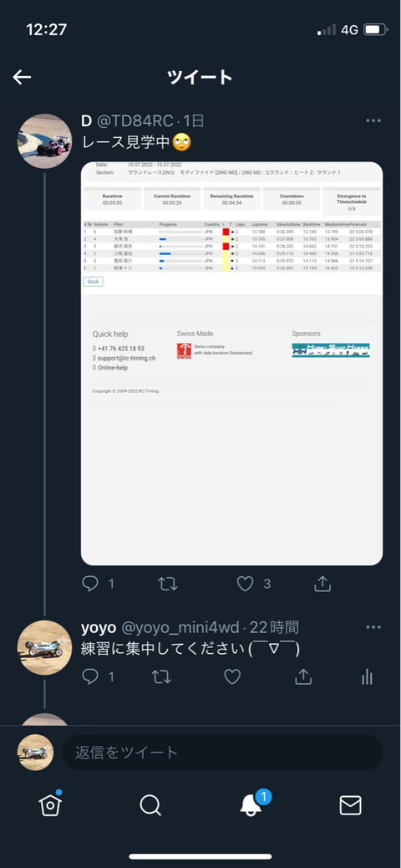Image resolution: width=401 pixels, height=868 pixels.
Task: Share yoyo's reply
Action: pyautogui.click(x=303, y=677)
